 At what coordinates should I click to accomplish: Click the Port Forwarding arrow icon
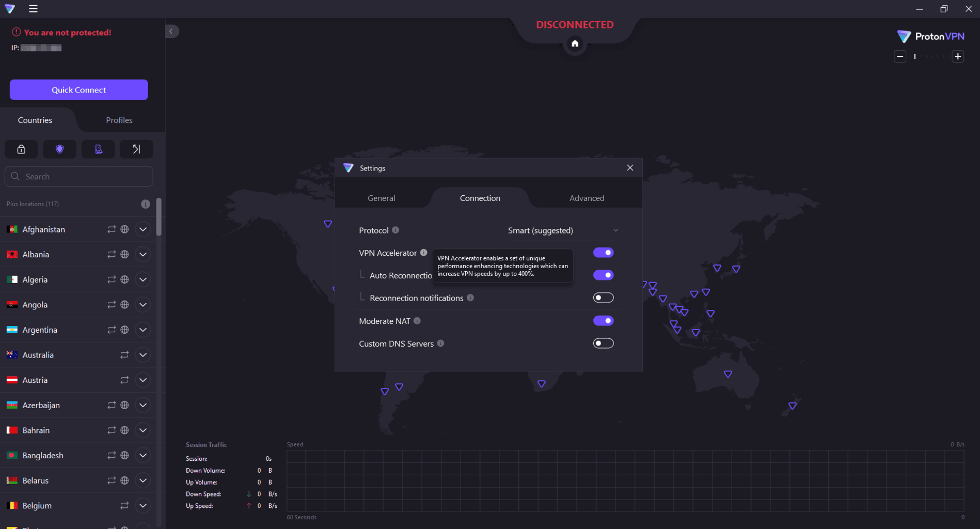pyautogui.click(x=136, y=149)
